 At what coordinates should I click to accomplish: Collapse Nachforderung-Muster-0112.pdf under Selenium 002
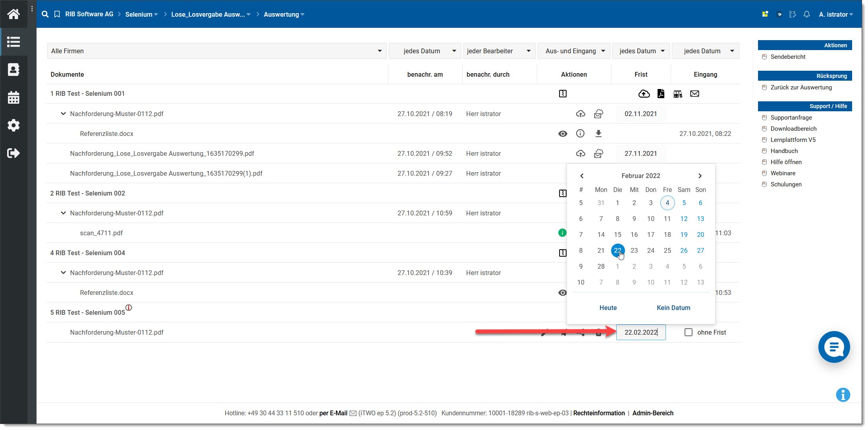click(63, 213)
